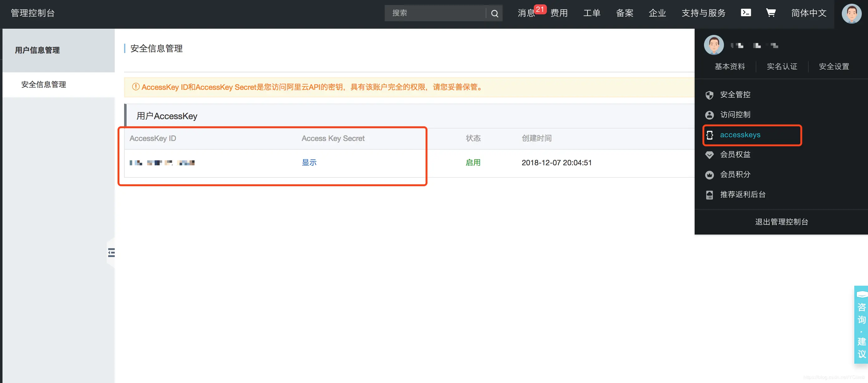Click the search magnifier icon
This screenshot has height=383, width=868.
point(494,13)
